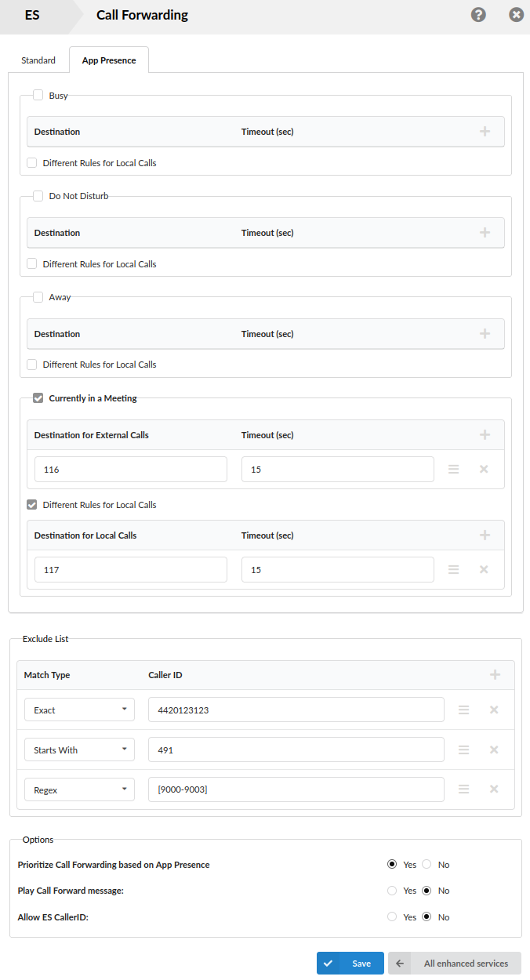Click drag handle for the 491 entry
530x980 pixels.
(463, 750)
